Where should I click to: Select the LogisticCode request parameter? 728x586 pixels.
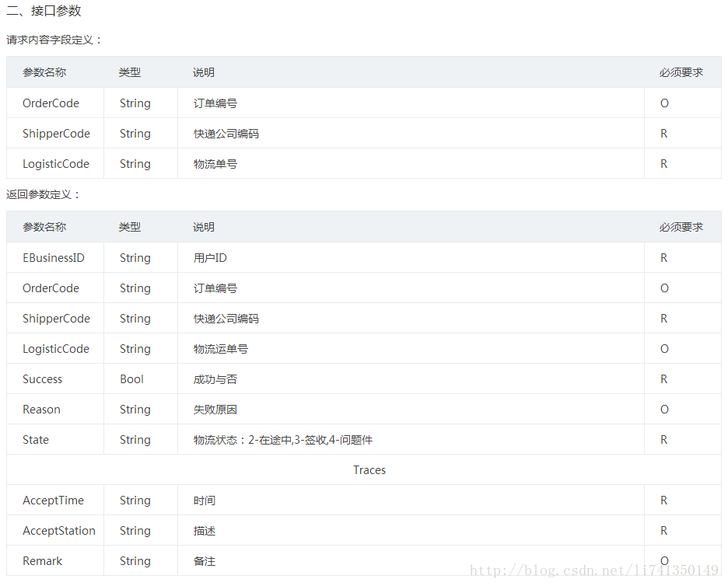pos(54,163)
